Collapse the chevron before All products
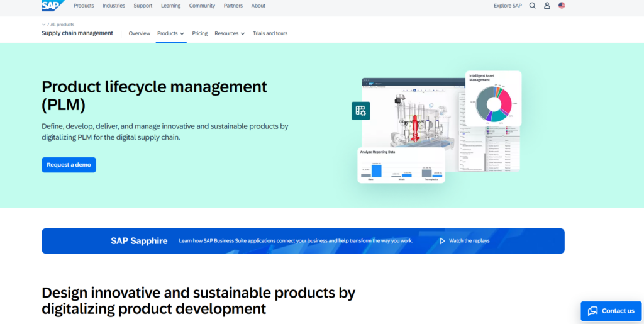The width and height of the screenshot is (644, 324). click(x=44, y=25)
